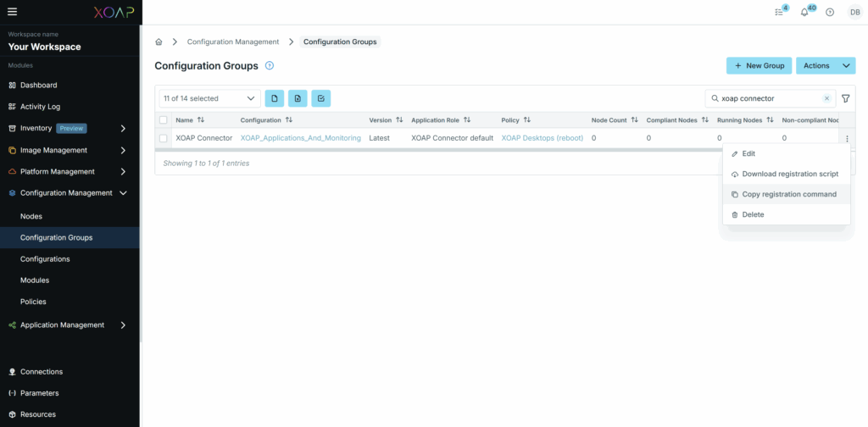Image resolution: width=868 pixels, height=427 pixels.
Task: Open the table filter funnel icon
Action: (x=845, y=98)
